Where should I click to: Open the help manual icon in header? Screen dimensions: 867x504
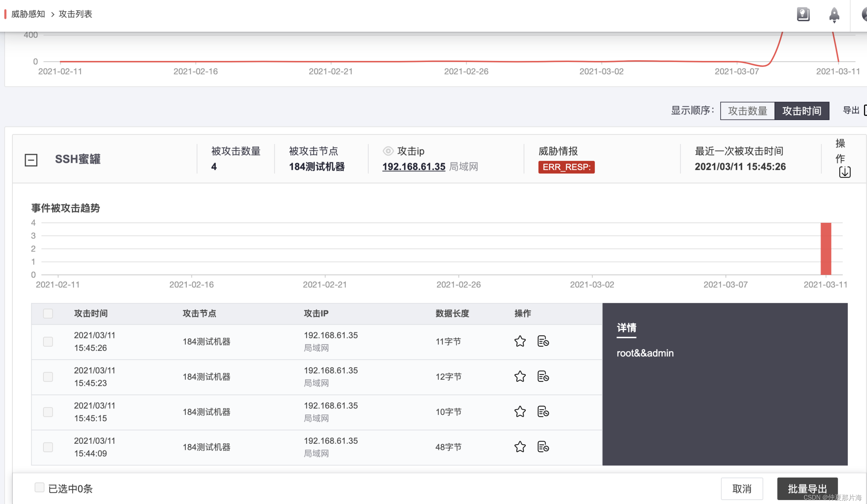(803, 14)
